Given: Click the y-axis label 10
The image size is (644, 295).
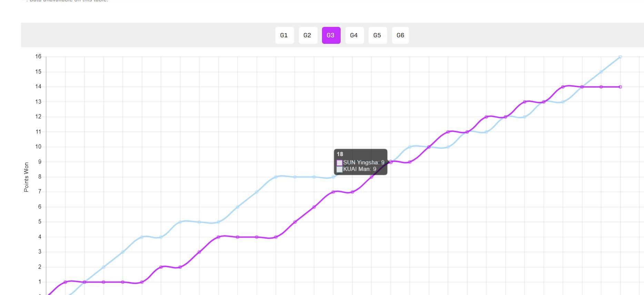Looking at the screenshot, I should coord(38,147).
